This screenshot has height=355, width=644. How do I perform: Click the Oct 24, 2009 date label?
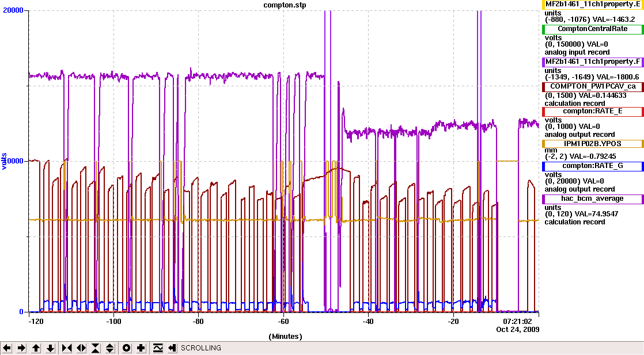[x=517, y=330]
